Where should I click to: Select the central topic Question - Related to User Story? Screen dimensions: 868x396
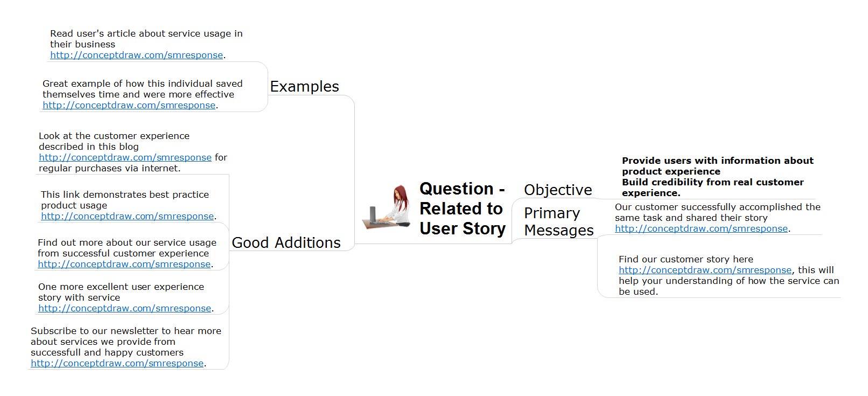click(x=462, y=209)
